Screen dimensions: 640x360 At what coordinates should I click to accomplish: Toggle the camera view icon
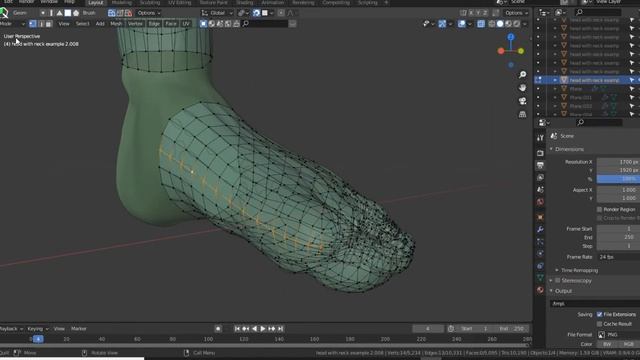coord(522,101)
